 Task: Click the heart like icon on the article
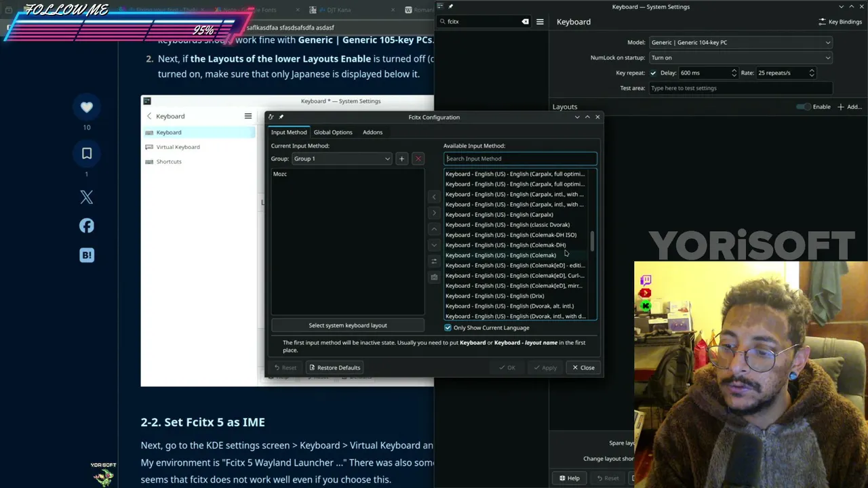[87, 107]
